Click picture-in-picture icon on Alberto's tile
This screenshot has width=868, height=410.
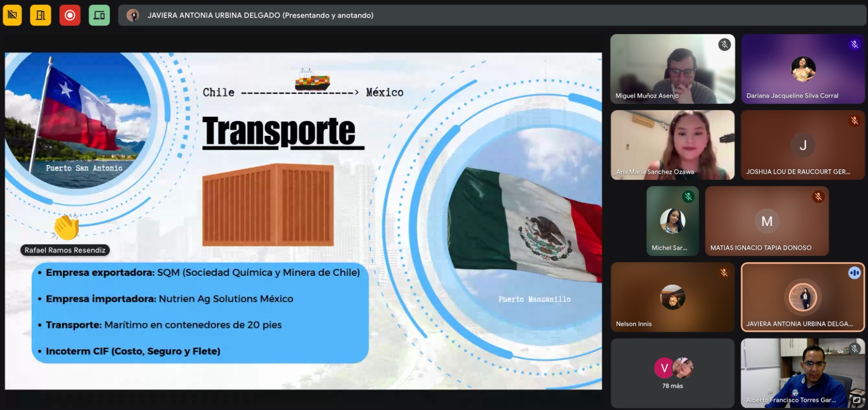[857, 400]
